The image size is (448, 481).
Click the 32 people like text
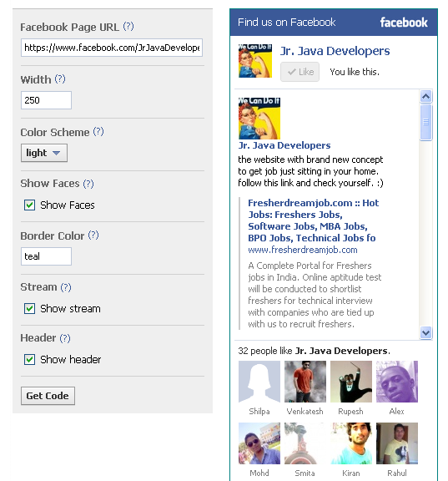pyautogui.click(x=314, y=351)
